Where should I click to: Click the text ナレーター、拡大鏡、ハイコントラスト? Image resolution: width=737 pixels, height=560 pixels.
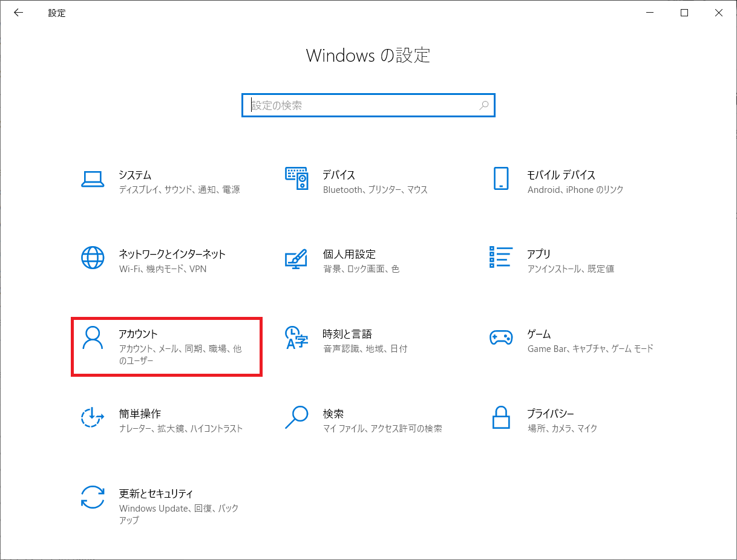pos(181,428)
